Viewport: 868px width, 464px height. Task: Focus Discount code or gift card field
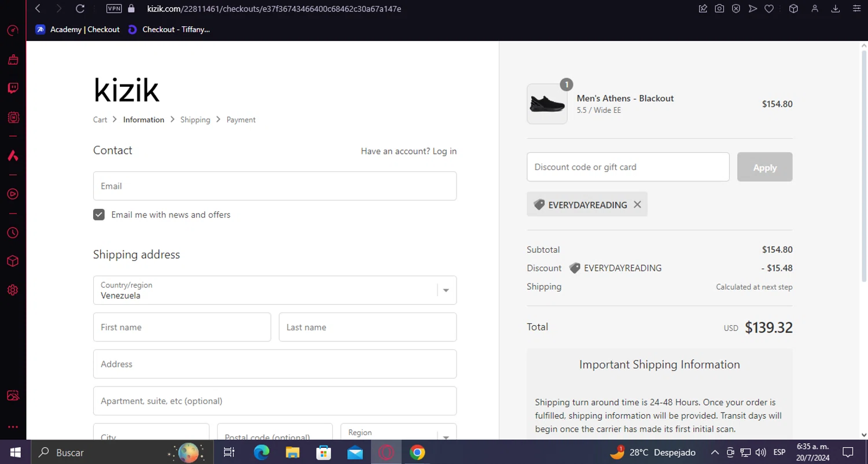[628, 167]
